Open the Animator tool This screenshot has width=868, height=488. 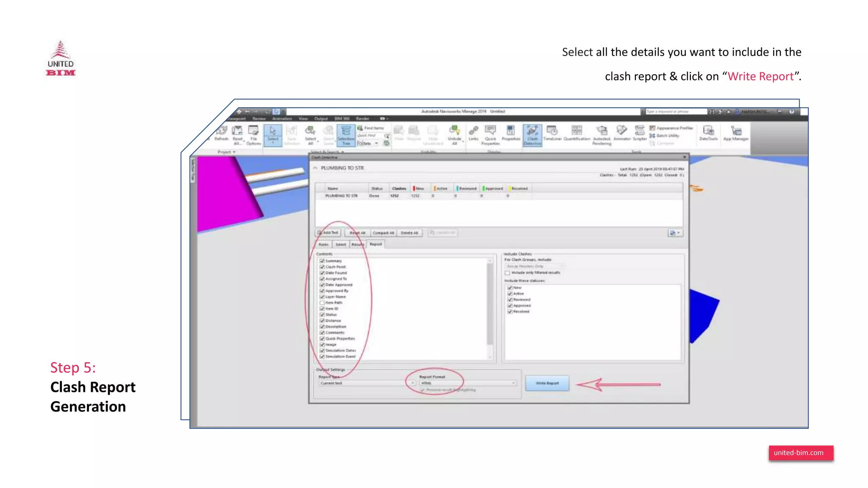[622, 133]
